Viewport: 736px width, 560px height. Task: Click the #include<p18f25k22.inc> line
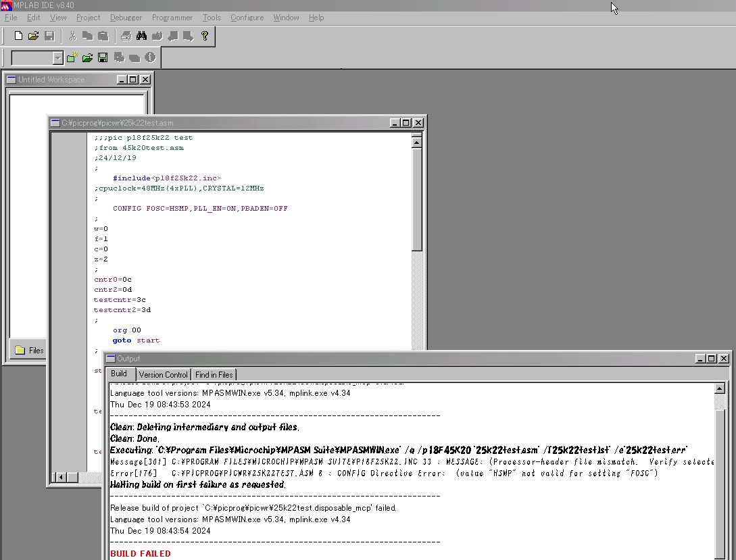click(167, 178)
